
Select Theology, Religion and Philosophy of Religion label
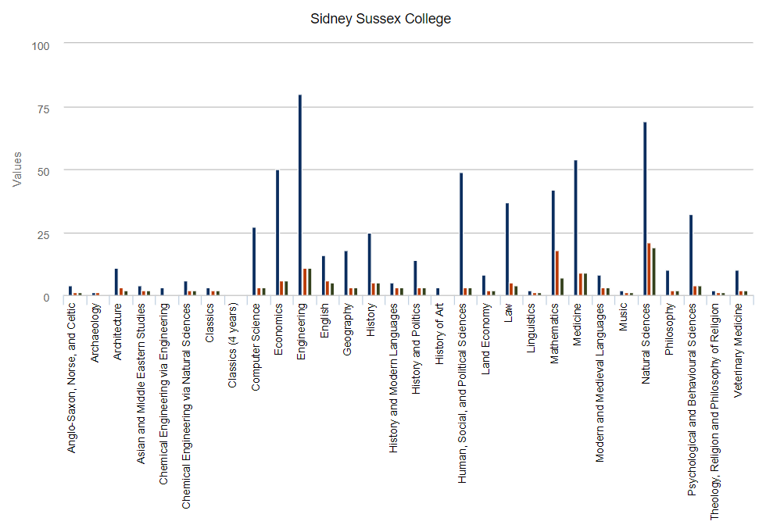coord(714,412)
